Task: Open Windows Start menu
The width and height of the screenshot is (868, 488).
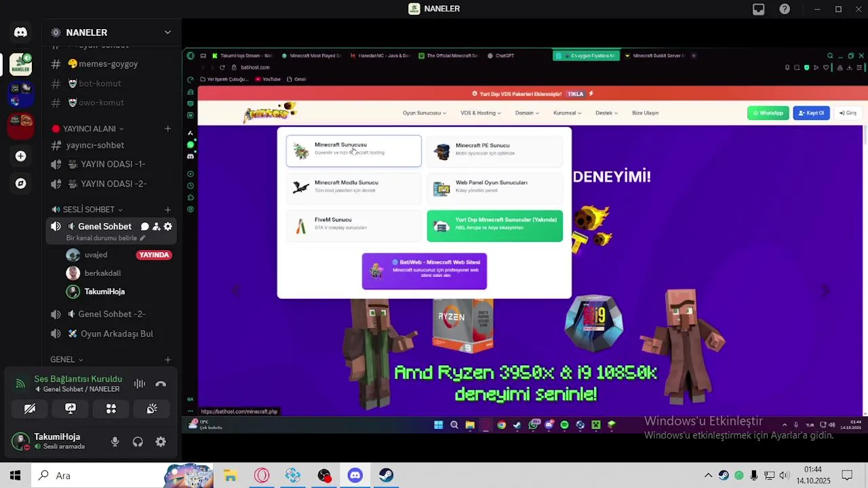Action: point(15,475)
